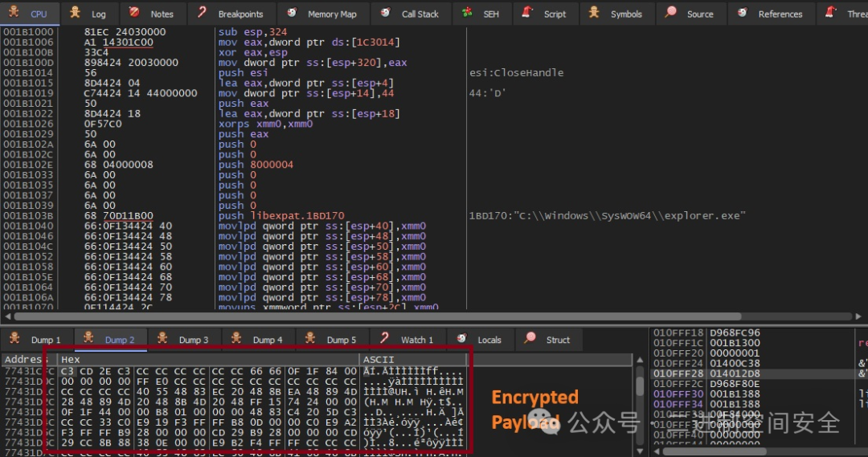868x457 pixels.
Task: Select stack entry 010FFF28 row
Action: (x=754, y=374)
